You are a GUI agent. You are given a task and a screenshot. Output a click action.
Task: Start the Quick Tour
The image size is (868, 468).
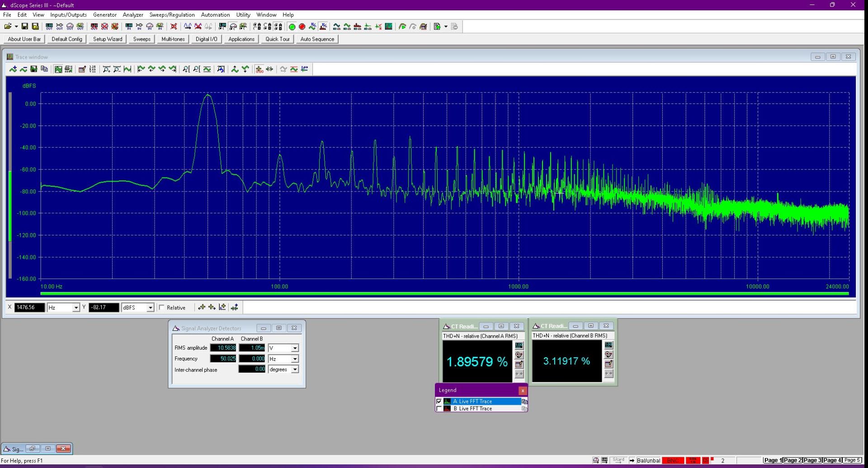tap(278, 39)
